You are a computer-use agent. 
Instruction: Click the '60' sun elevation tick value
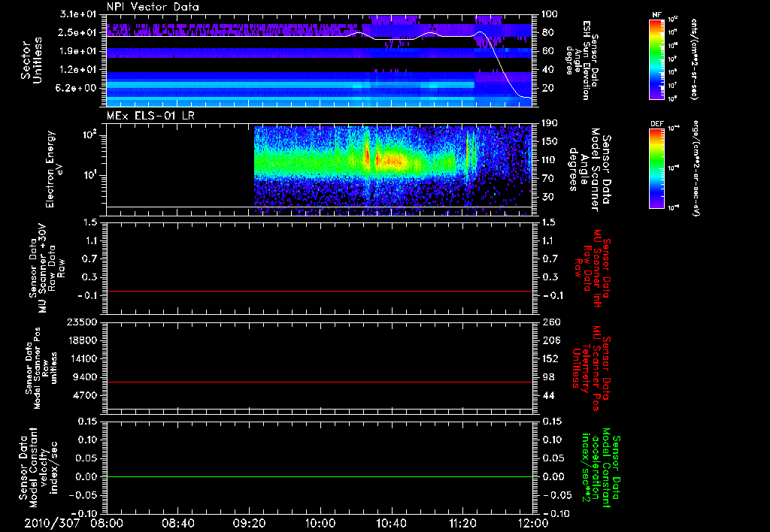point(547,51)
